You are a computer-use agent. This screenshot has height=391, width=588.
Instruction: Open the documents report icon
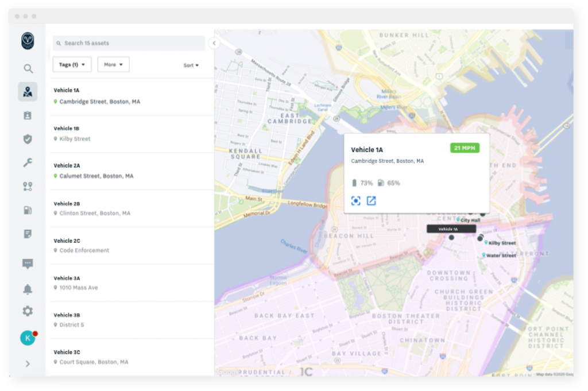click(x=28, y=234)
